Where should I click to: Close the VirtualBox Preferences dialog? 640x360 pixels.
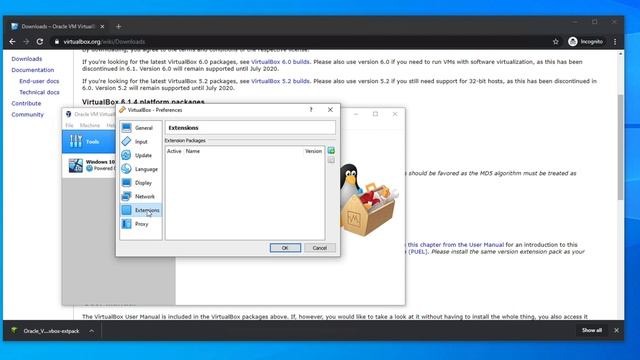(x=330, y=110)
